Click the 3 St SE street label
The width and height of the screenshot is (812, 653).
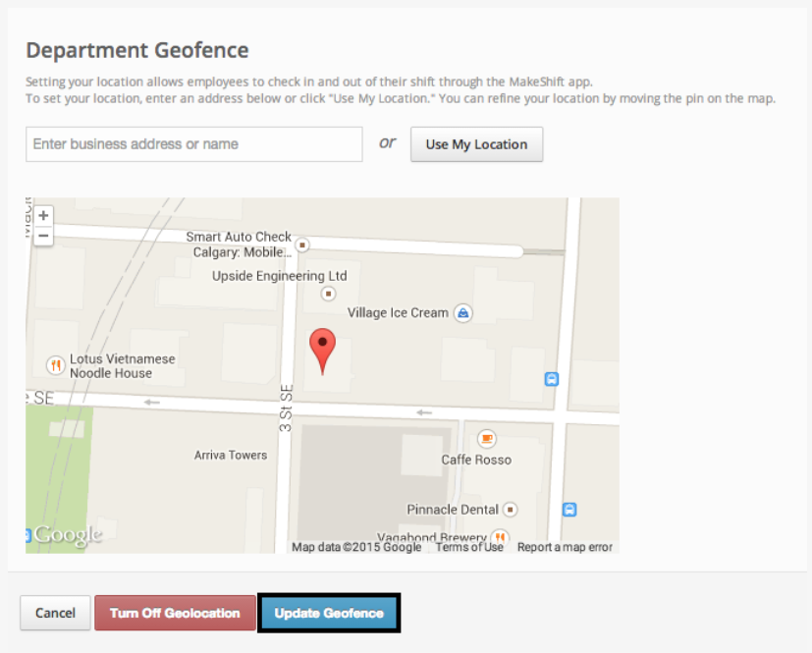click(286, 408)
